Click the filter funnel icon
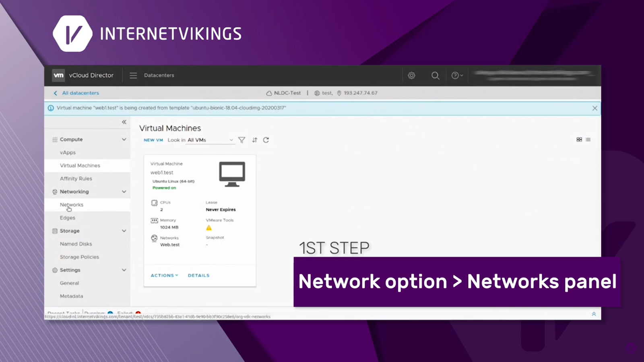Screen dimensions: 644x362 (242, 140)
